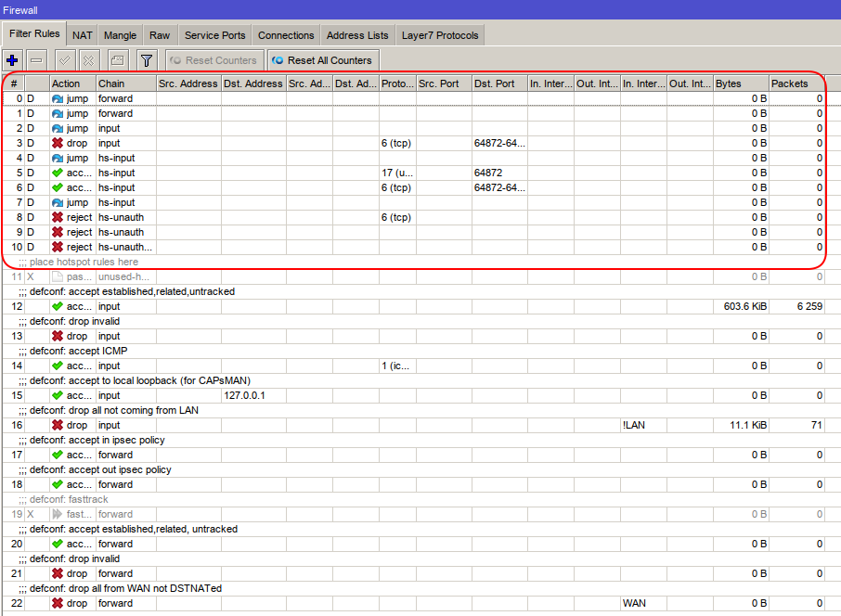The height and width of the screenshot is (616, 841).
Task: Select the 11.1 KiB bytes value
Action: coord(748,425)
